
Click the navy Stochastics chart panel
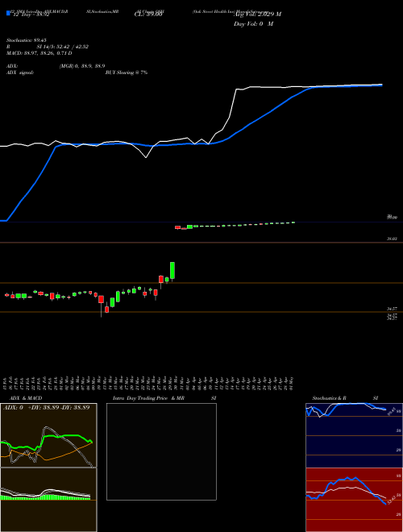coord(354,435)
